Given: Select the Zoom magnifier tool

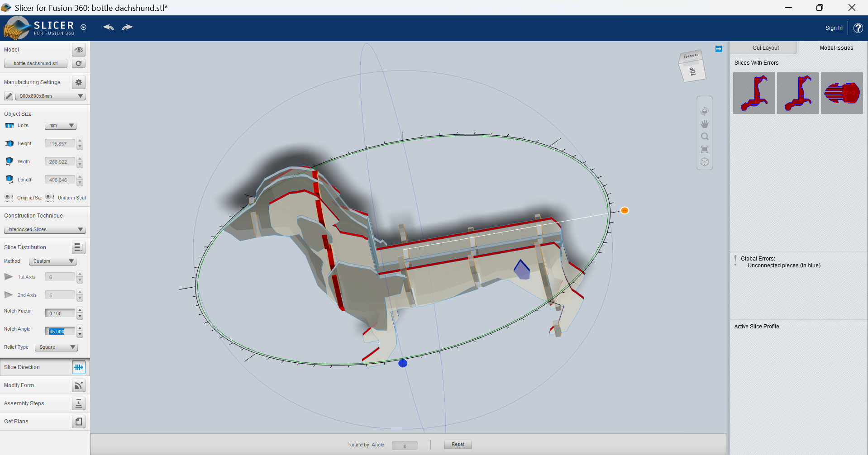Looking at the screenshot, I should click(705, 137).
